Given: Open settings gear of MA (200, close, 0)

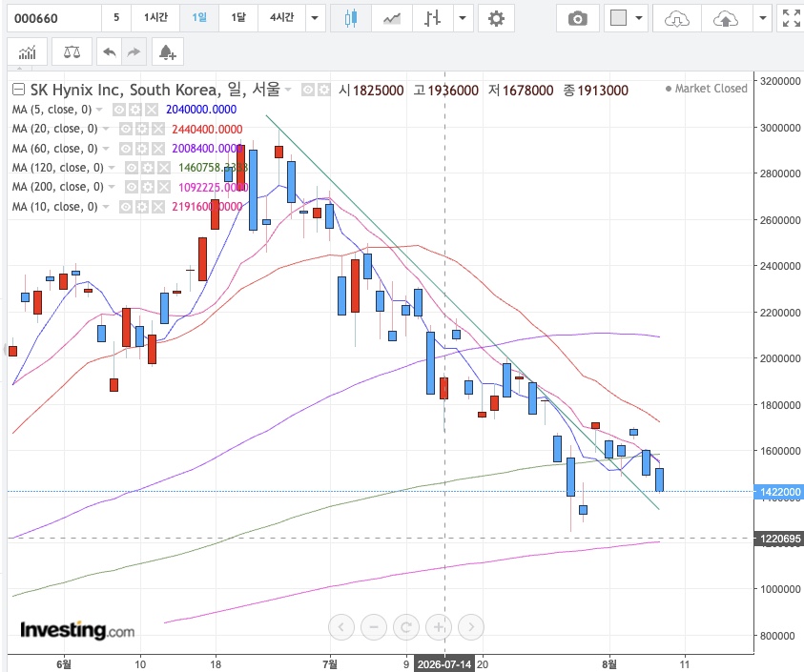Looking at the screenshot, I should point(148,187).
